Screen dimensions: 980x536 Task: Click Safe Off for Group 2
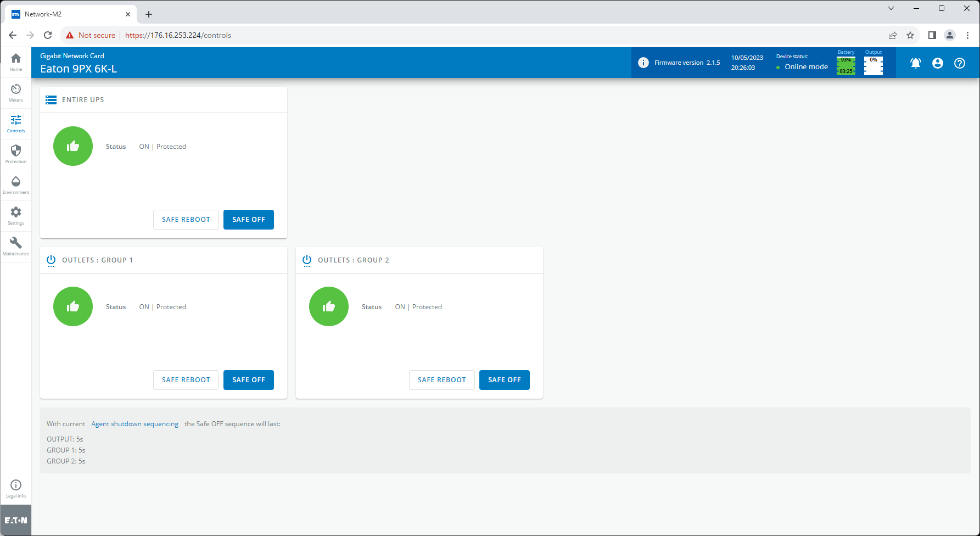[505, 380]
